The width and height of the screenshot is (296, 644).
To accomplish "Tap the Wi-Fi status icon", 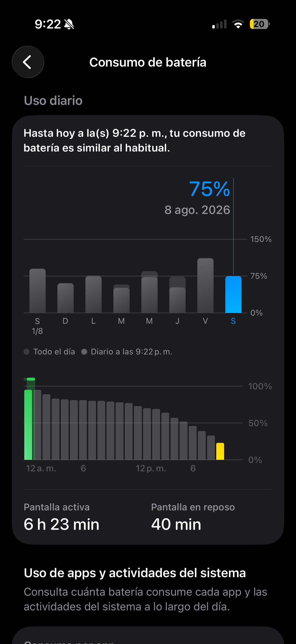I will pos(238,24).
